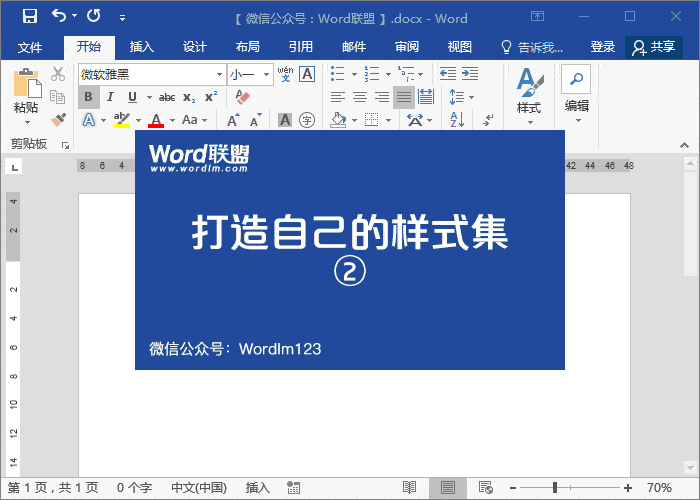The height and width of the screenshot is (500, 700).
Task: Click the 告诉我 Tell Me box
Action: 532,47
